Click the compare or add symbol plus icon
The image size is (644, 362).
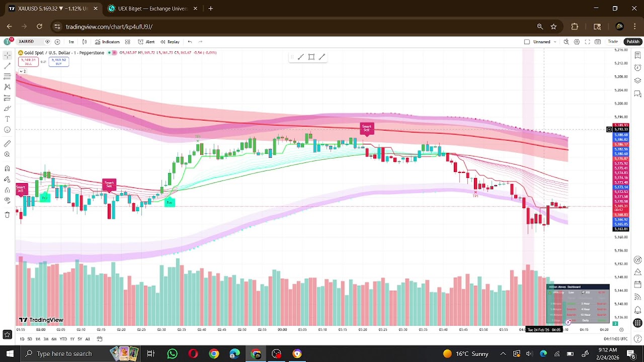[x=57, y=42]
